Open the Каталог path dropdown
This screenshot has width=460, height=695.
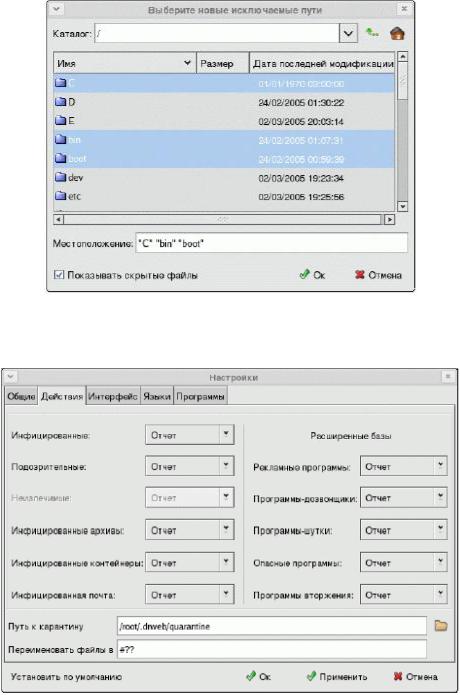(348, 33)
